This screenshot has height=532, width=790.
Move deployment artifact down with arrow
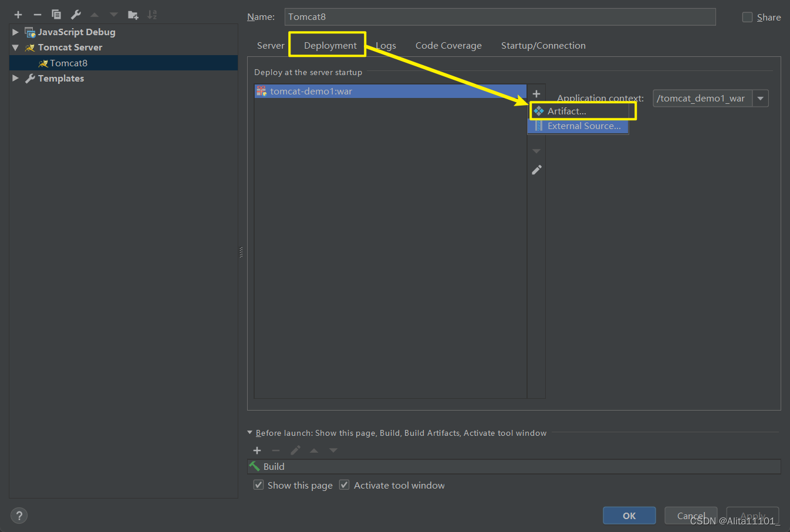tap(536, 151)
